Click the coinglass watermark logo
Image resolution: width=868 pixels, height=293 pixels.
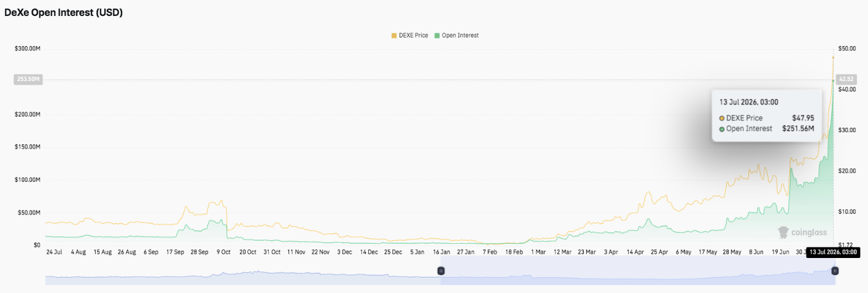(x=802, y=232)
